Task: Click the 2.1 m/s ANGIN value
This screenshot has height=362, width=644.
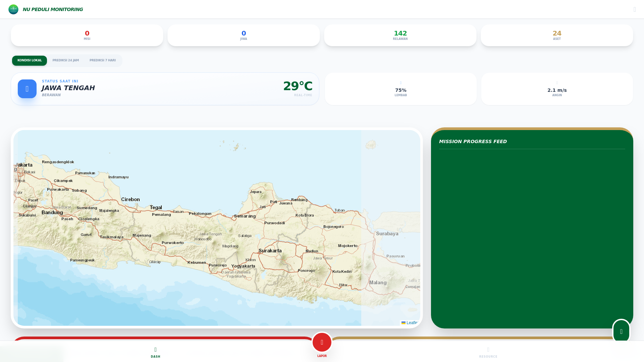Action: [x=557, y=90]
